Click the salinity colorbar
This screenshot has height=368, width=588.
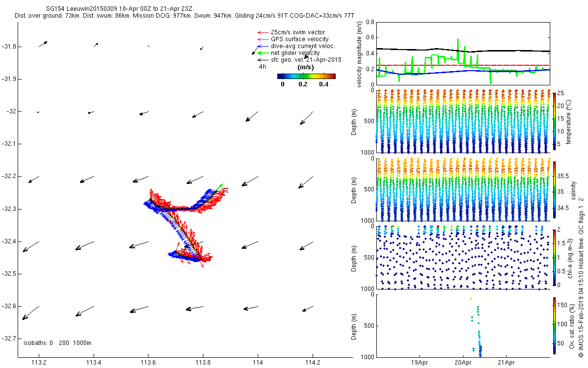tap(554, 189)
